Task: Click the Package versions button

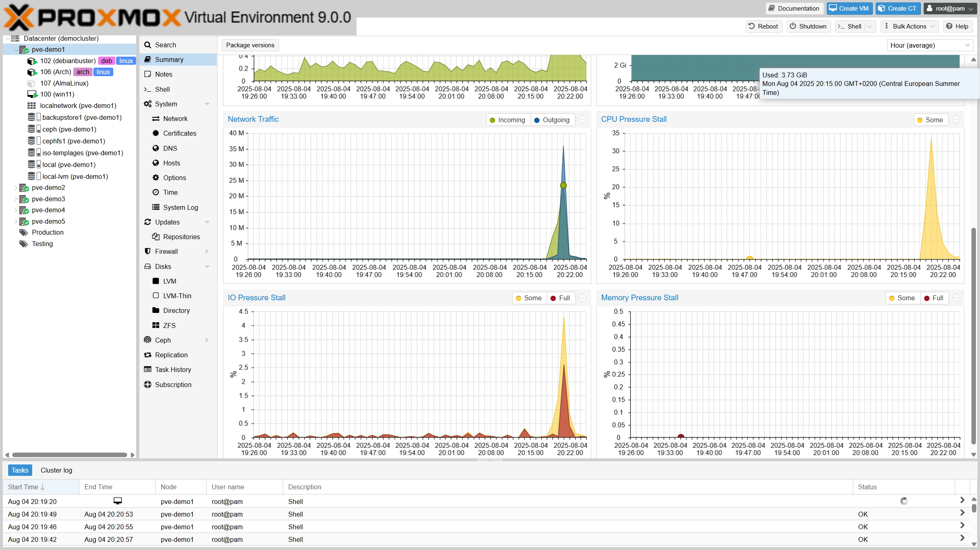Action: (x=250, y=45)
